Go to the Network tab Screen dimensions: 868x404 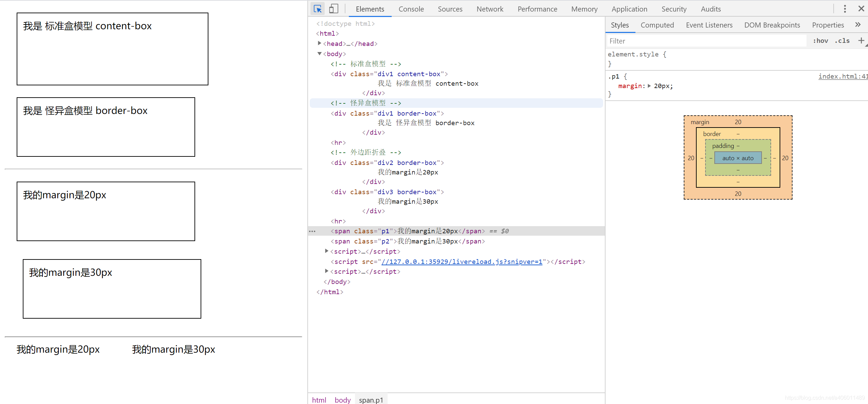[490, 9]
